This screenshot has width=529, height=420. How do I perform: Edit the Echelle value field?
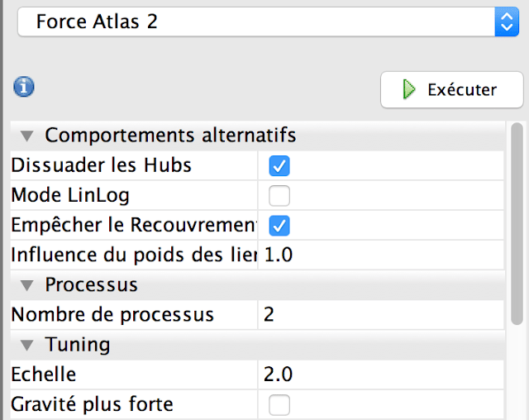coord(380,375)
